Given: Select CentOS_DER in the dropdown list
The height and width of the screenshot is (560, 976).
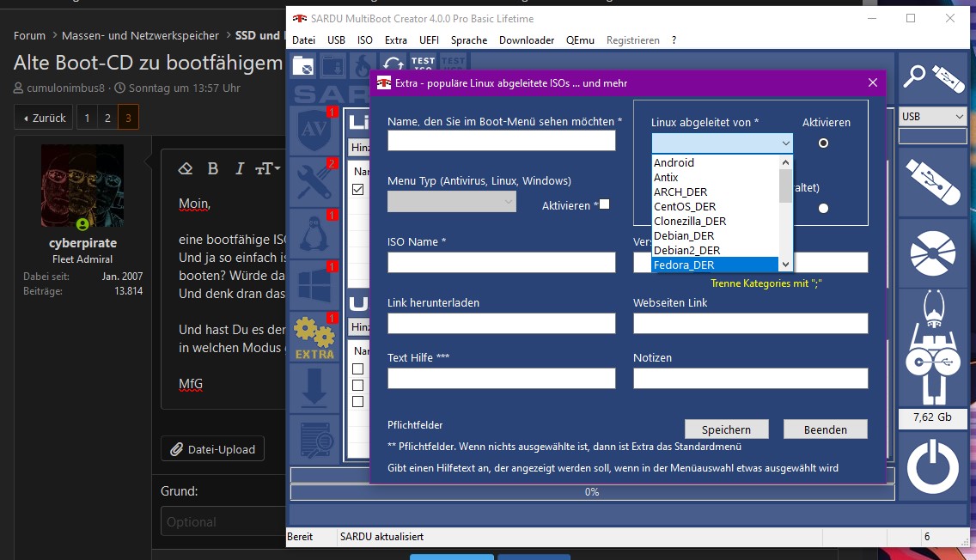Looking at the screenshot, I should tap(715, 207).
